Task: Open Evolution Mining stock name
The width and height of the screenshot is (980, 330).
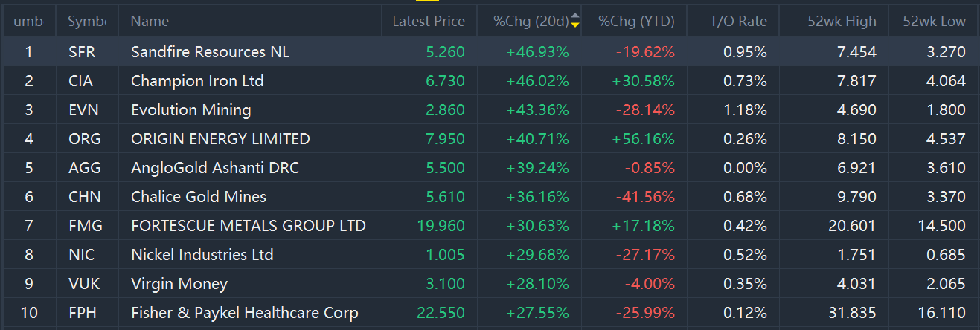Action: (191, 110)
